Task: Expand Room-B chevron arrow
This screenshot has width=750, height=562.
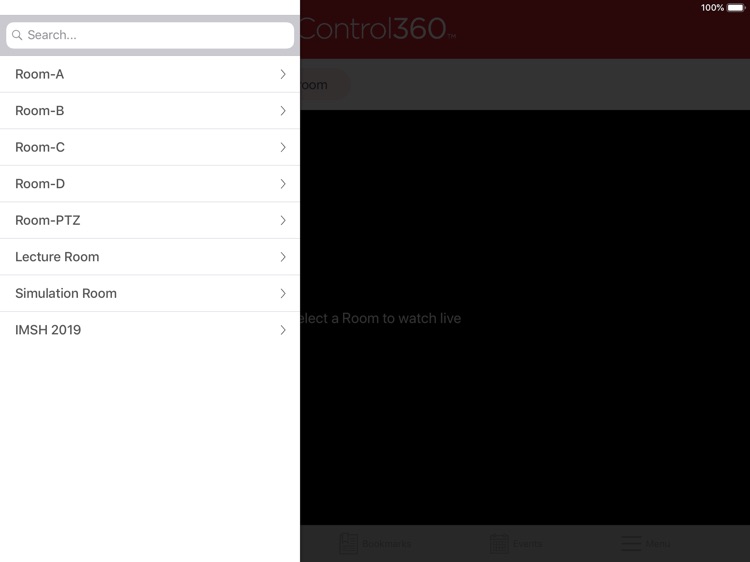Action: (x=283, y=110)
